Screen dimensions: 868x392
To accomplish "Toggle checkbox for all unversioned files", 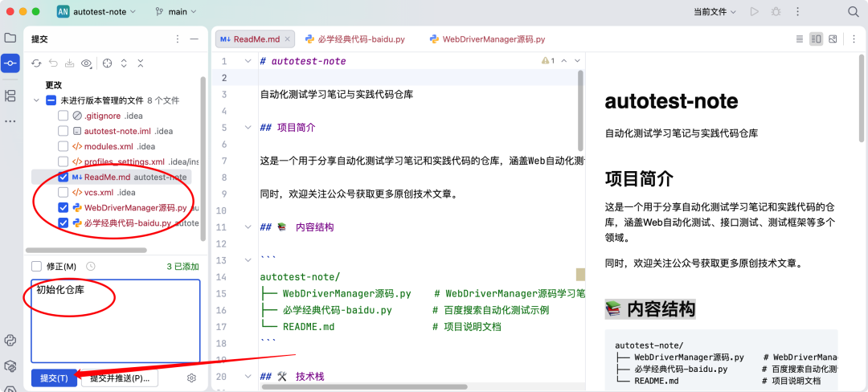I will point(51,100).
